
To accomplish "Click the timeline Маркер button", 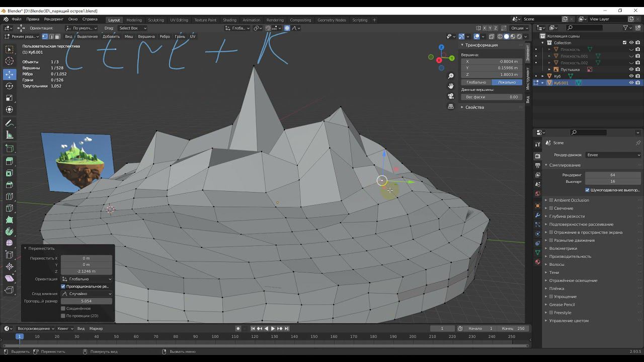I will (96, 328).
